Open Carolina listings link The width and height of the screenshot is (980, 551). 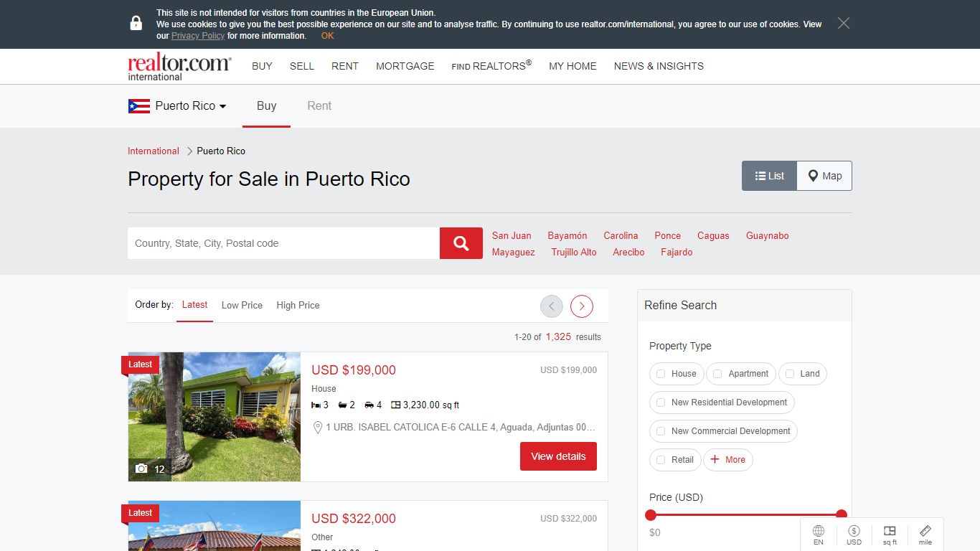(x=621, y=235)
